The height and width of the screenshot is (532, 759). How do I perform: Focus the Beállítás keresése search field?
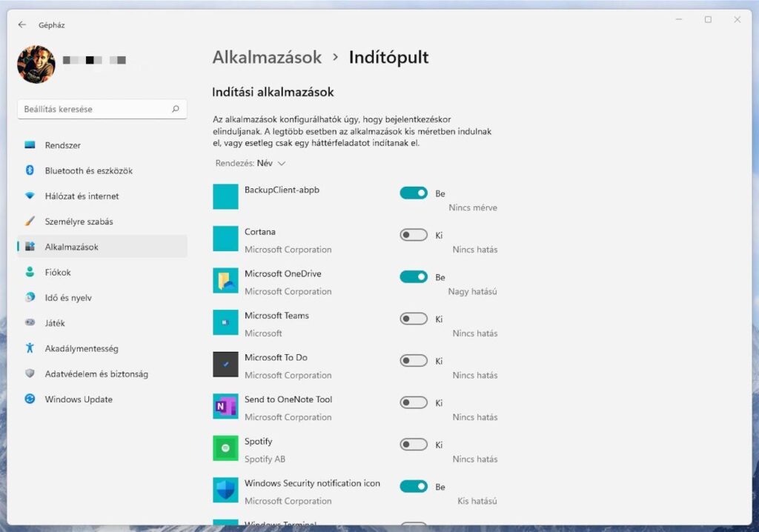tap(102, 110)
